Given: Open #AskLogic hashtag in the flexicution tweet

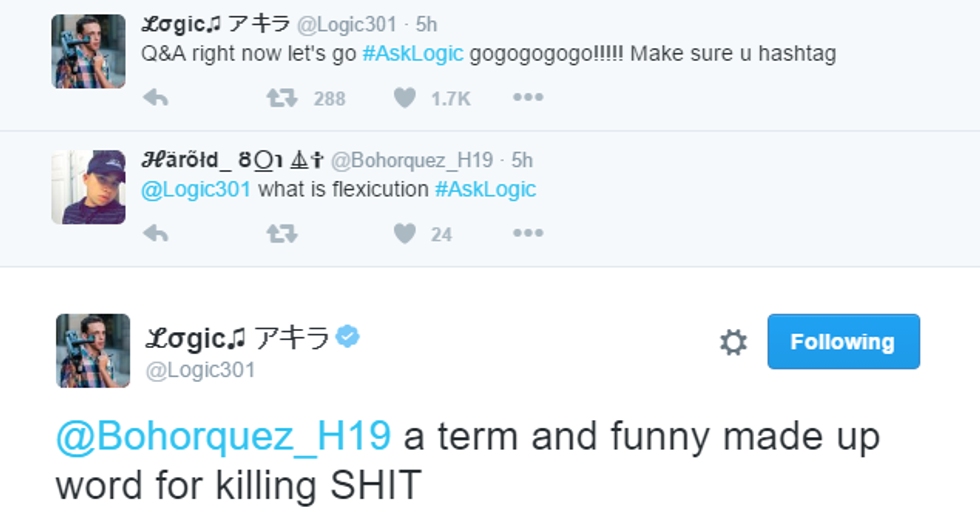Looking at the screenshot, I should point(485,189).
